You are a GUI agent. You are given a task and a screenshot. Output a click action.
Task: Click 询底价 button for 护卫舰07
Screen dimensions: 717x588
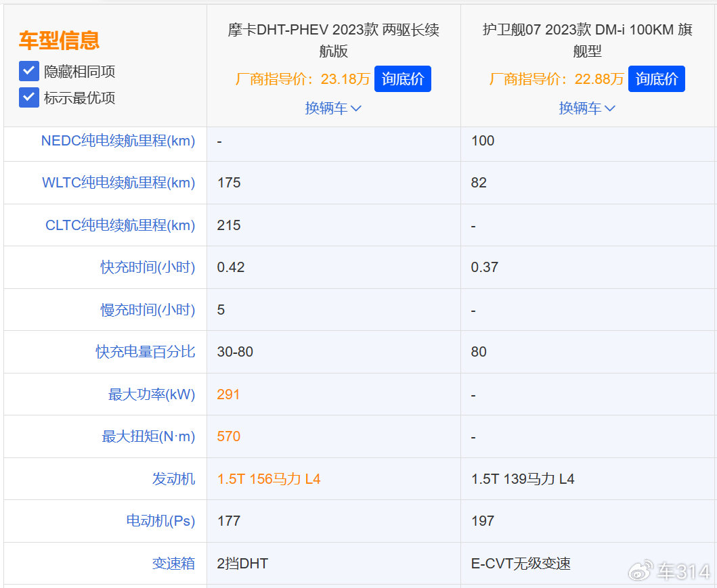click(x=656, y=78)
